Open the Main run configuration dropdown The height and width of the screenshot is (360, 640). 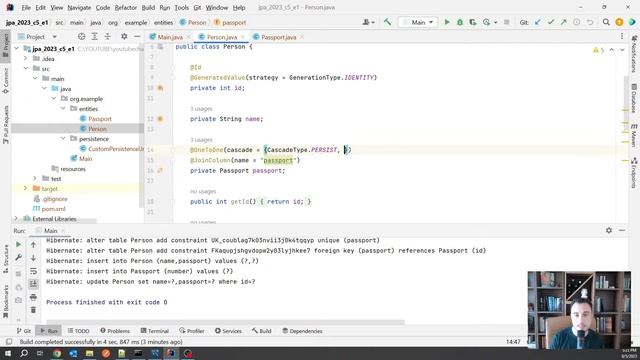click(418, 22)
